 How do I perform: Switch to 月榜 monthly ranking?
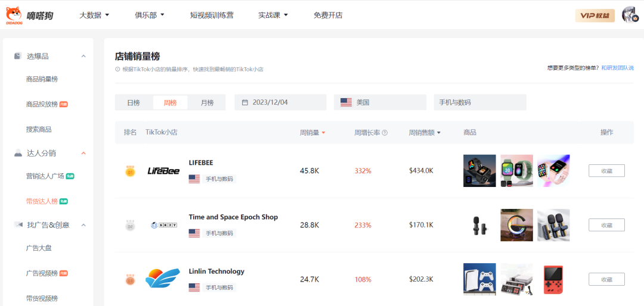point(207,102)
